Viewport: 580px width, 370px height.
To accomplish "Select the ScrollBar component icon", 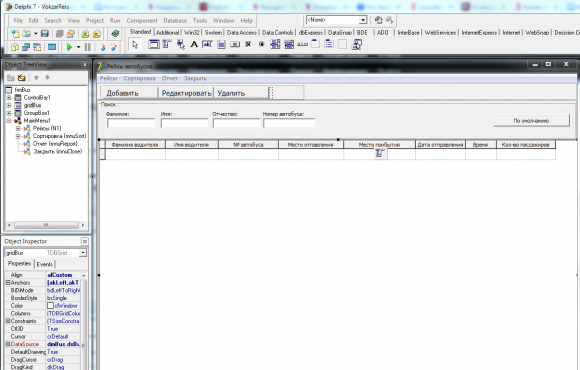I will pyautogui.click(x=302, y=45).
